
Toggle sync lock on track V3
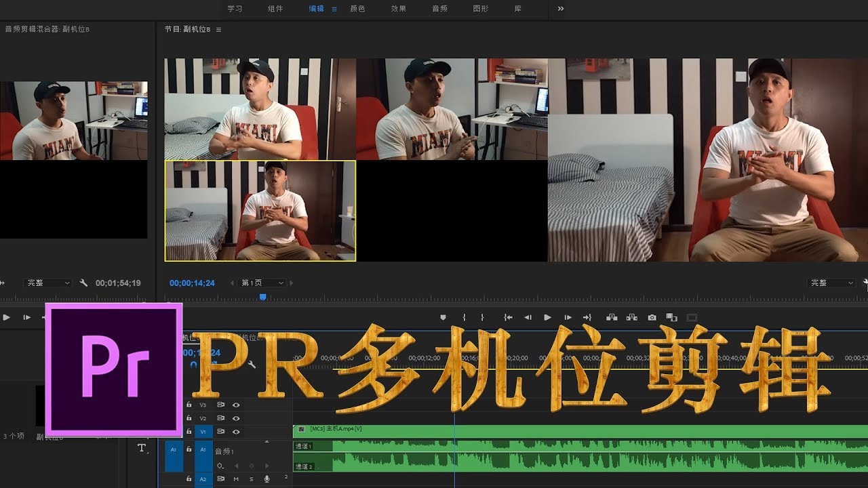coord(220,405)
